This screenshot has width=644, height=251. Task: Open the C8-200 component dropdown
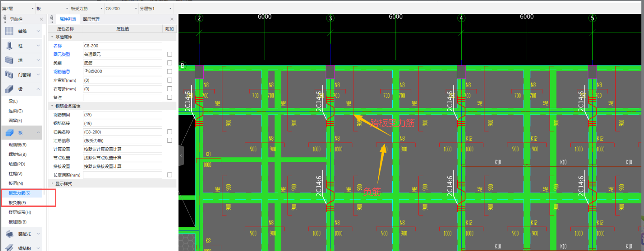136,9
